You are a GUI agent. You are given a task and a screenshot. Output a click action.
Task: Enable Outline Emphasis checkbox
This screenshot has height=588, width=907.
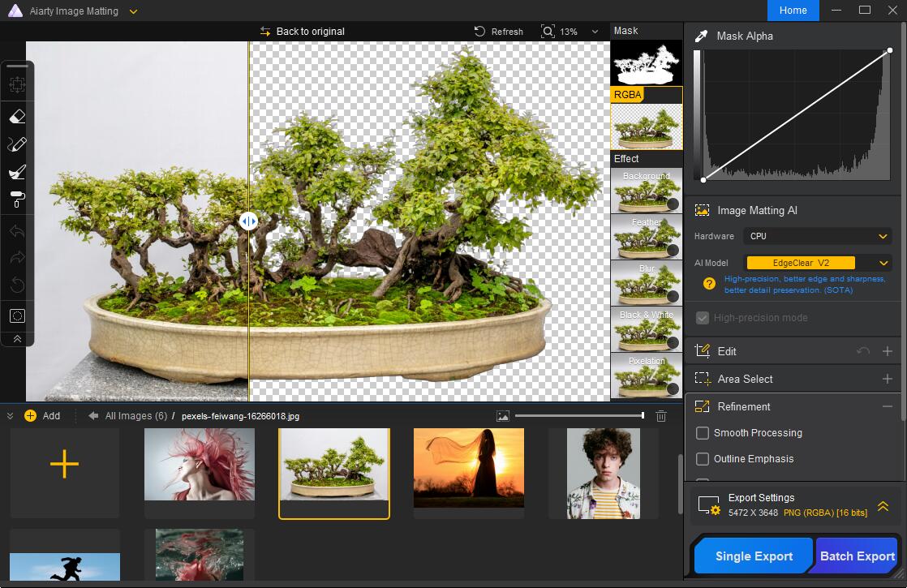703,459
